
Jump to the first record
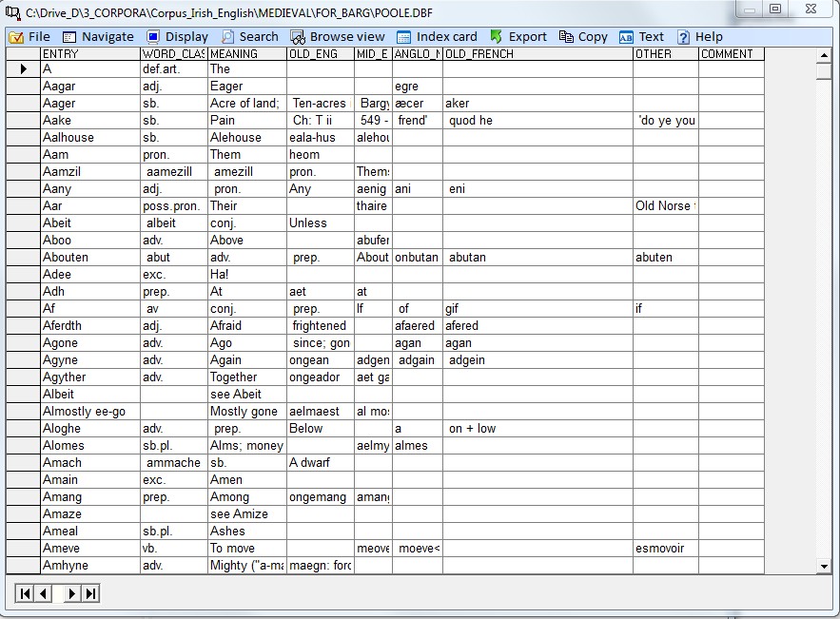point(26,594)
